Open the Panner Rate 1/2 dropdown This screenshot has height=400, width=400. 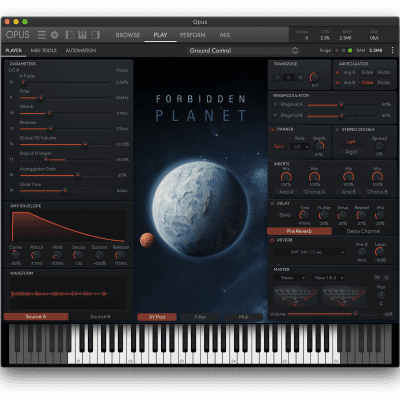coord(300,147)
